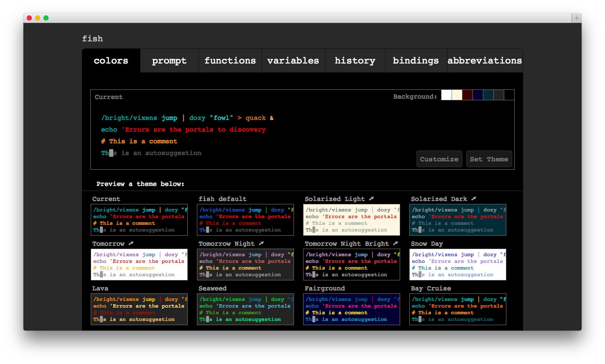Screen dimensions: 605x364
Task: Open the arrow link next to Tomorrow Night
Action: pos(261,243)
